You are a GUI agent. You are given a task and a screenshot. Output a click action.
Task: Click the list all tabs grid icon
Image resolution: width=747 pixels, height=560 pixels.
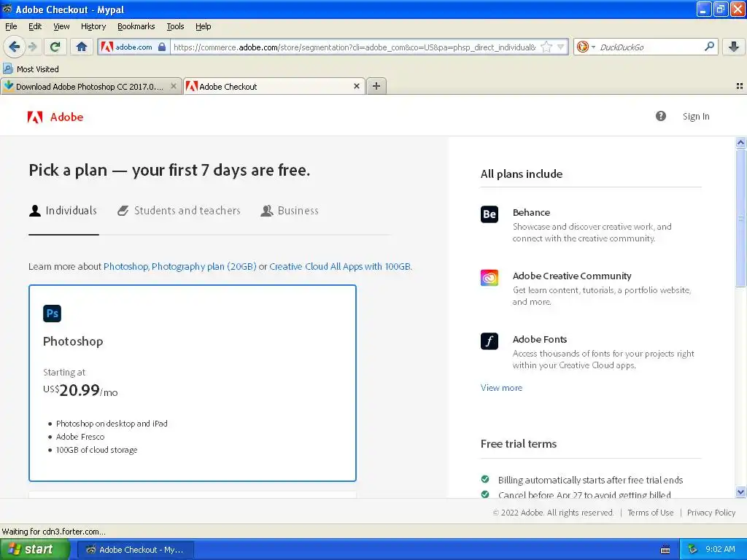click(x=740, y=86)
